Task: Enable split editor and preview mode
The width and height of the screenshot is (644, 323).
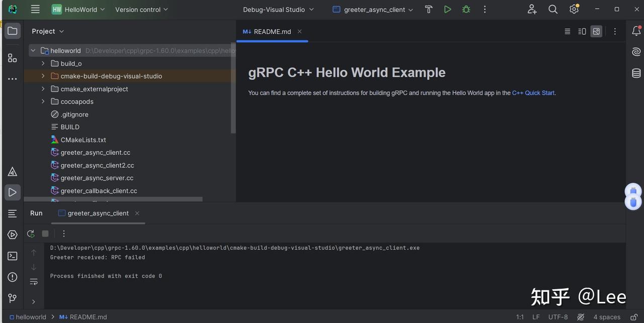Action: (582, 31)
